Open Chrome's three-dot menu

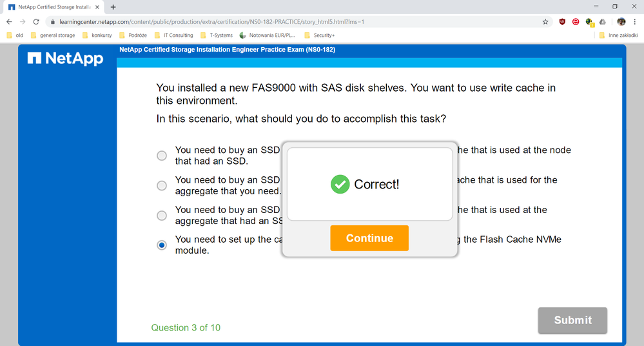point(634,22)
